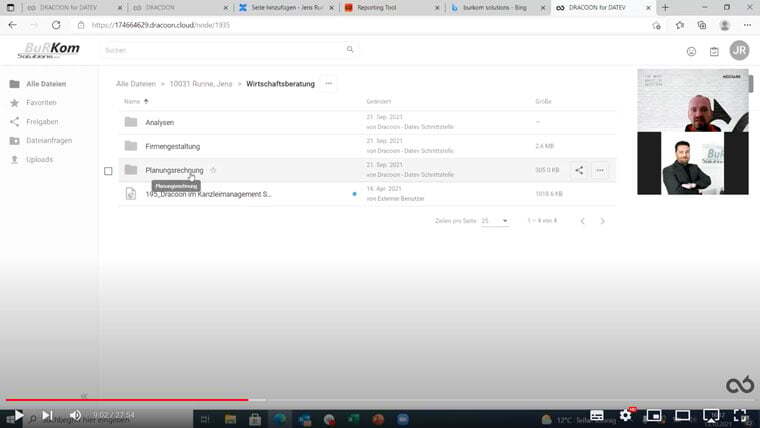Go back in the browser
The height and width of the screenshot is (428, 760).
point(13,25)
